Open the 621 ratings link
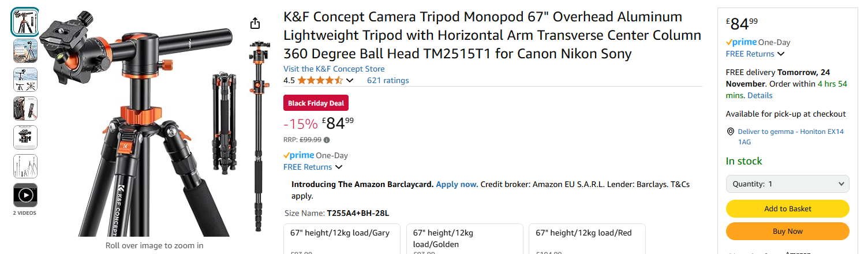Viewport: 868px width, 254px height. 388,80
